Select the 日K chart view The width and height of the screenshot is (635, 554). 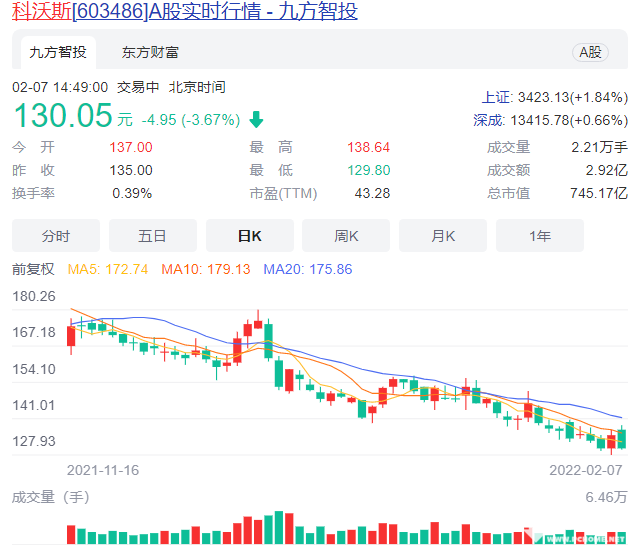[249, 236]
